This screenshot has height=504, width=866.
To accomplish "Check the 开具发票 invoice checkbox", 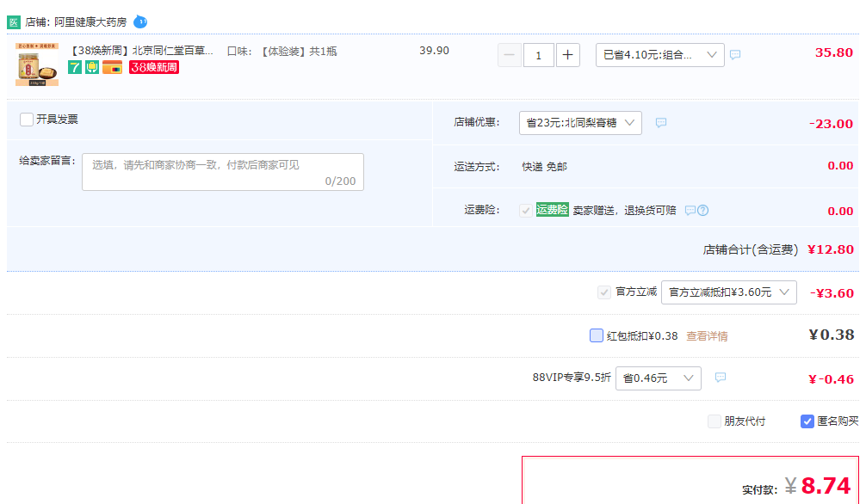I will pos(26,120).
